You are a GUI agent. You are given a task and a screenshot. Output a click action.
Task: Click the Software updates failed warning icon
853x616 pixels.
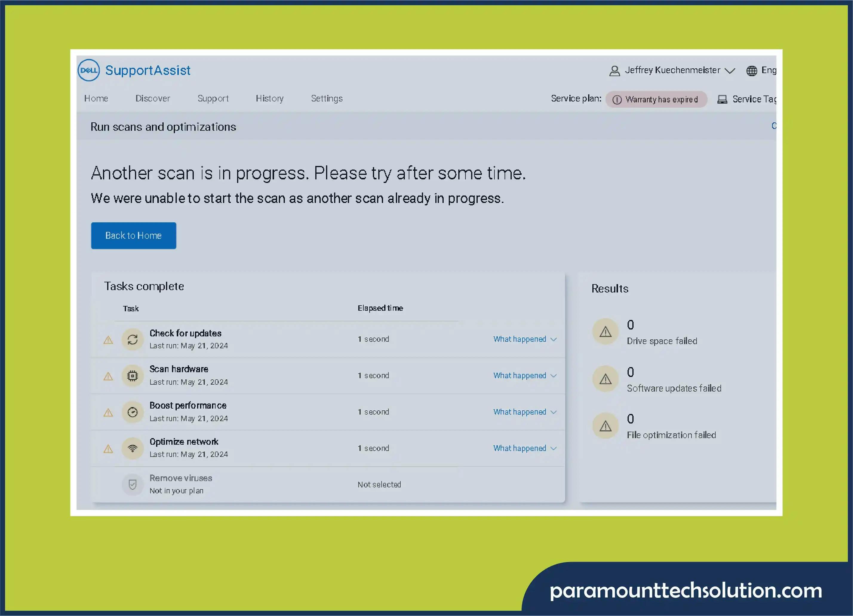point(605,379)
